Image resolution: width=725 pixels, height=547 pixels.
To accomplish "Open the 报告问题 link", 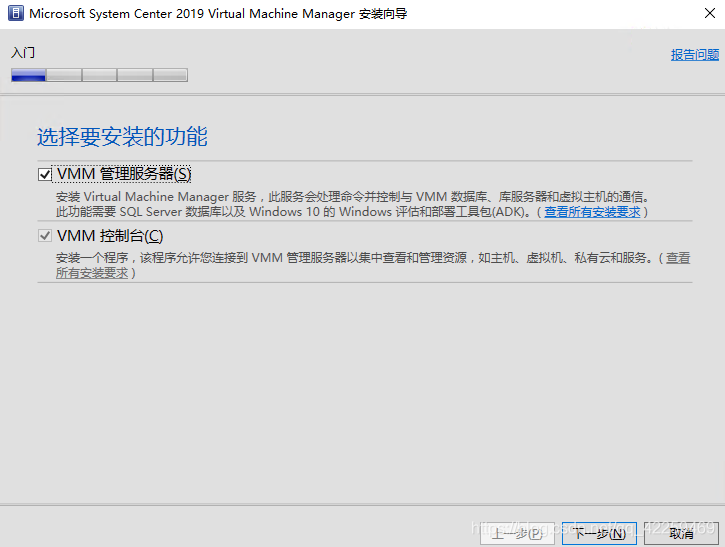I will coord(694,55).
